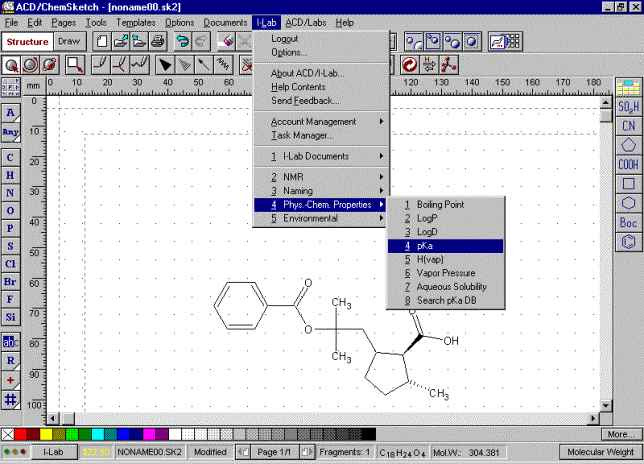Click Logout in the I-Lab menu
Viewport: 644px width, 464px height.
(x=320, y=39)
